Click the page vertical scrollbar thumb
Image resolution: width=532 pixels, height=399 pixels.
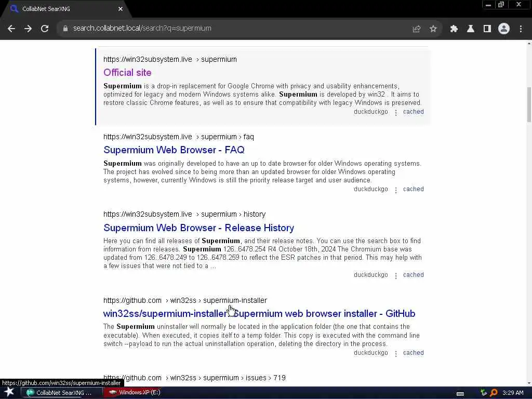[529, 104]
